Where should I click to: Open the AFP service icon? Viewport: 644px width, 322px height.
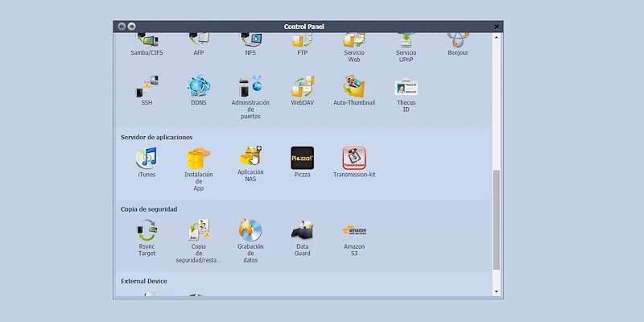click(x=199, y=41)
